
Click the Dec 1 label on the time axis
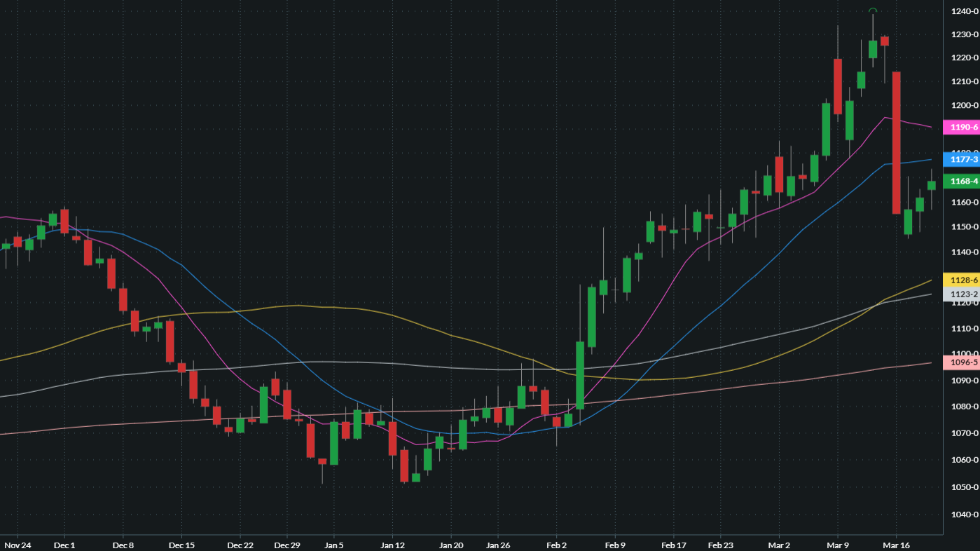point(64,545)
